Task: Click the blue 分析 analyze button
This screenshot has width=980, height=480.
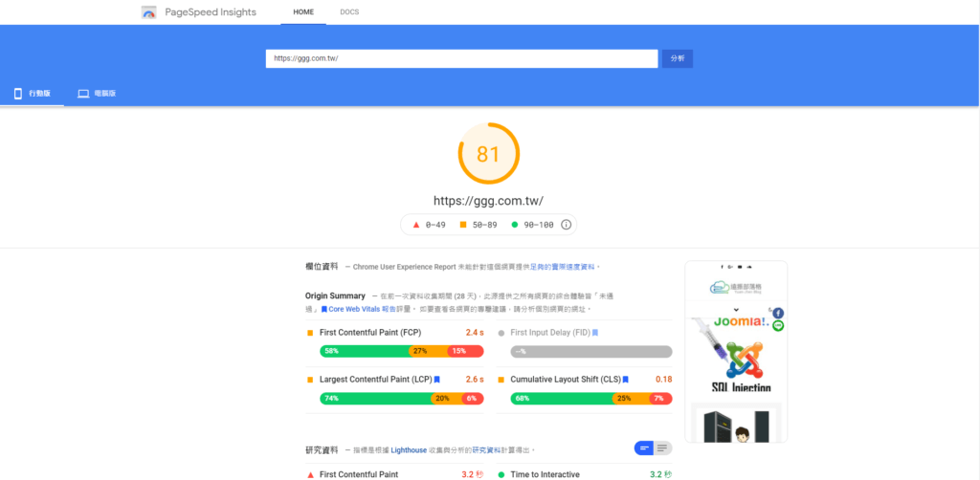Action: coord(678,58)
